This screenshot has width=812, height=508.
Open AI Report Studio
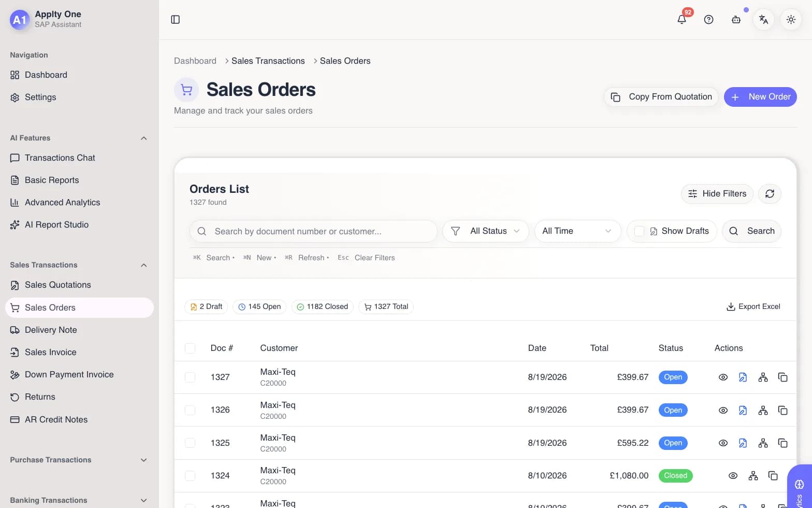tap(79, 225)
